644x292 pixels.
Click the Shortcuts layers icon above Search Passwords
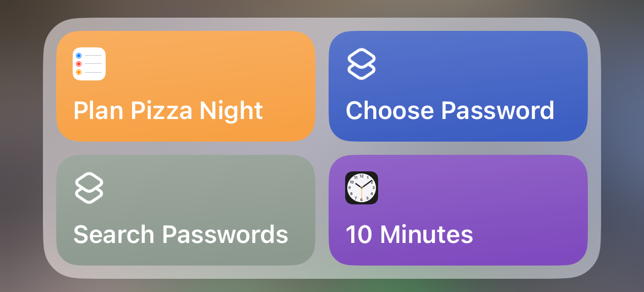[x=89, y=188]
